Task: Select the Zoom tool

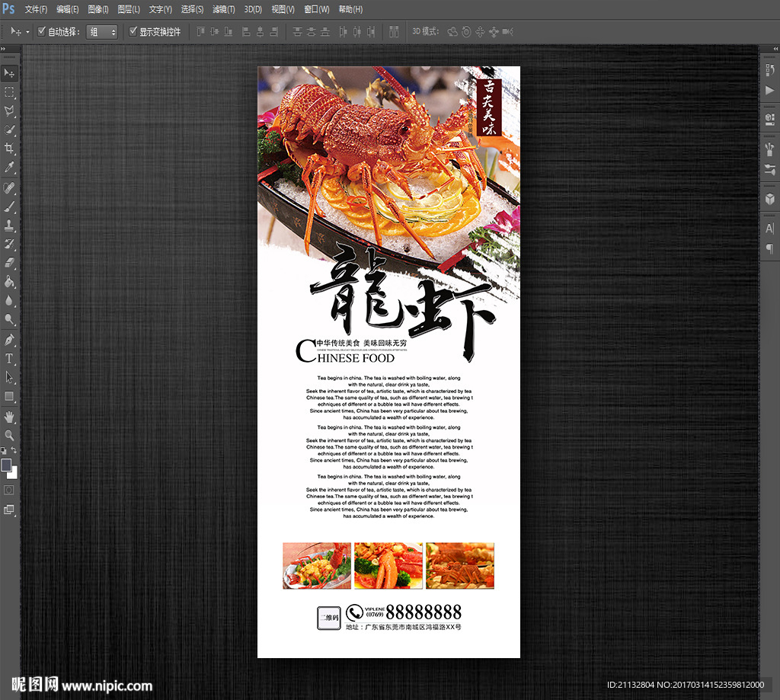Action: (9, 436)
